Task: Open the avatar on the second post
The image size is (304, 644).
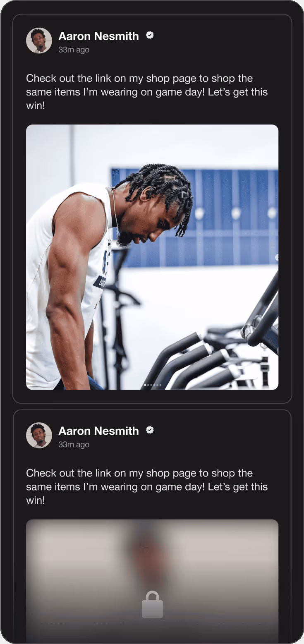Action: pos(39,436)
